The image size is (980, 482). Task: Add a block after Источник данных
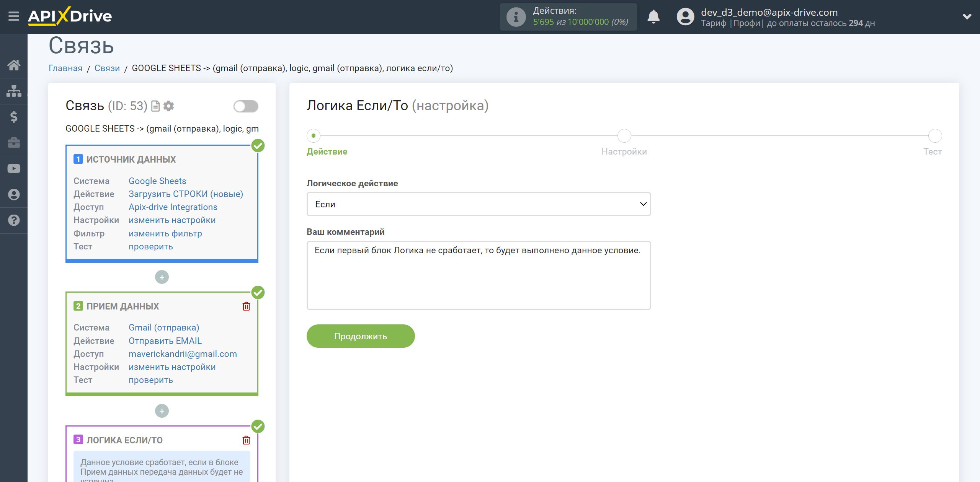pyautogui.click(x=162, y=277)
